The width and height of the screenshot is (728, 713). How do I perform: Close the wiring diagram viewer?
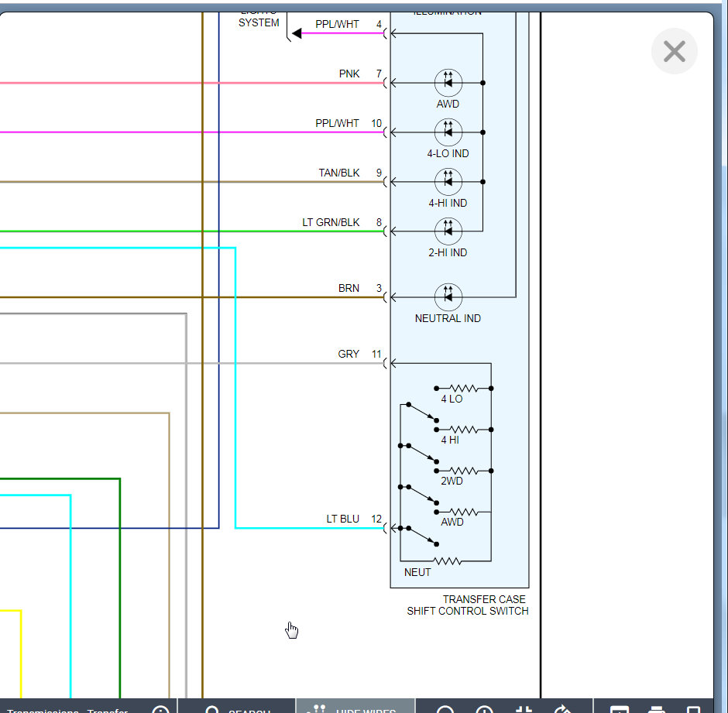(674, 51)
